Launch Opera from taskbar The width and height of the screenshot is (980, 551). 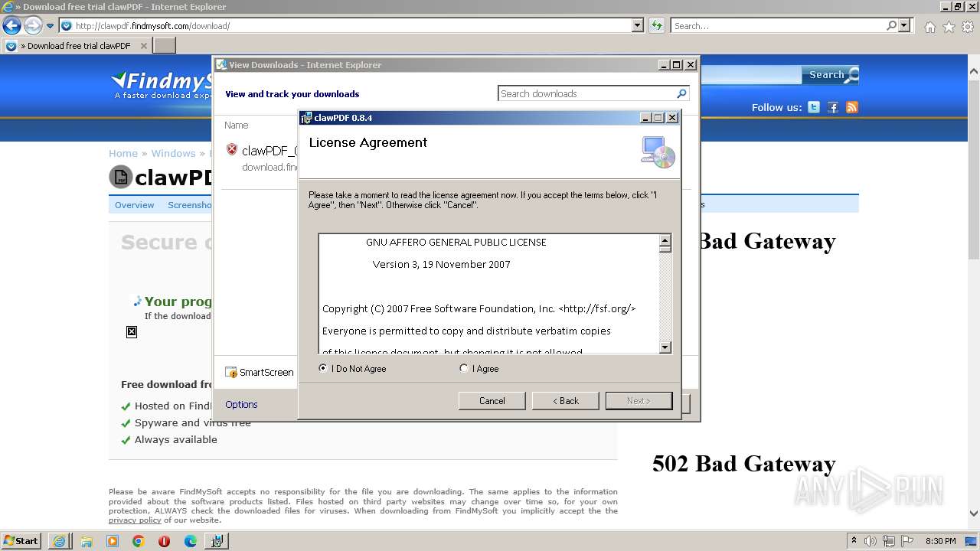pos(164,541)
